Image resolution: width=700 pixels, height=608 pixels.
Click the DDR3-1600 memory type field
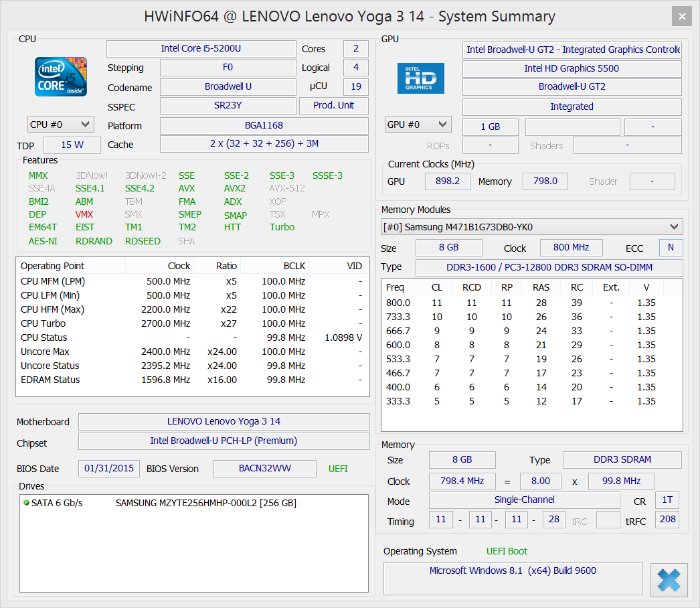pyautogui.click(x=549, y=268)
